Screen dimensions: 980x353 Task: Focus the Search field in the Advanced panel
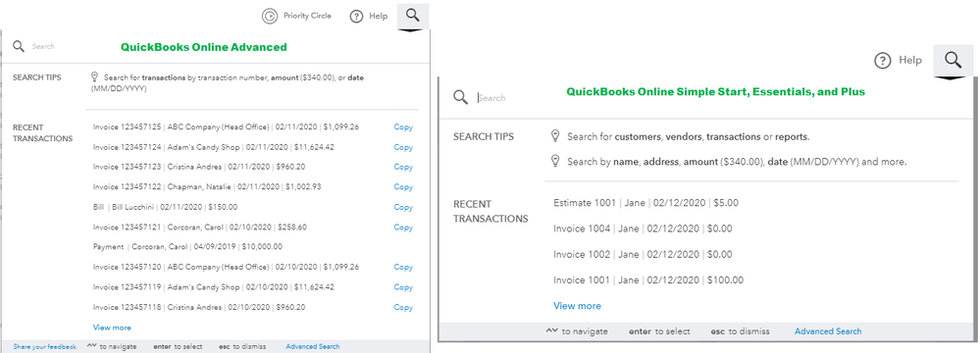point(44,46)
